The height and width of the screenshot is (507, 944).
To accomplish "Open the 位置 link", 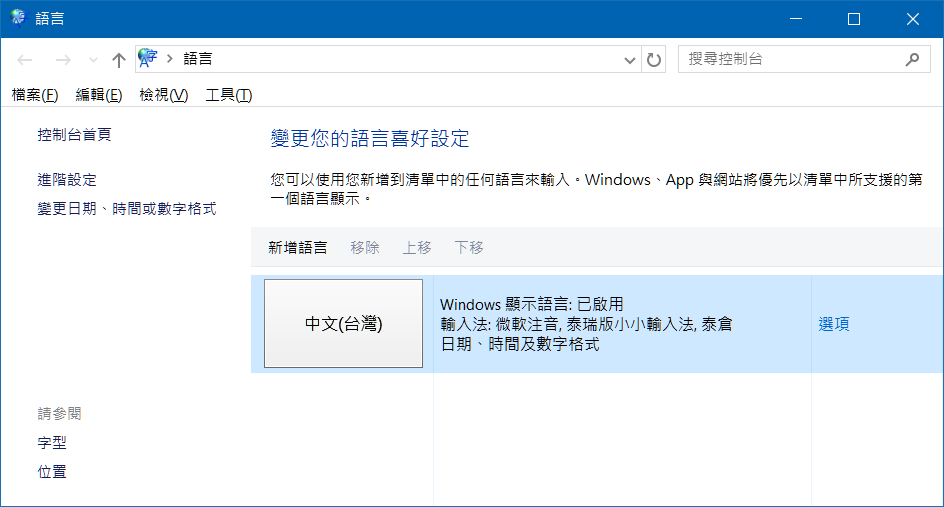I will pos(52,471).
